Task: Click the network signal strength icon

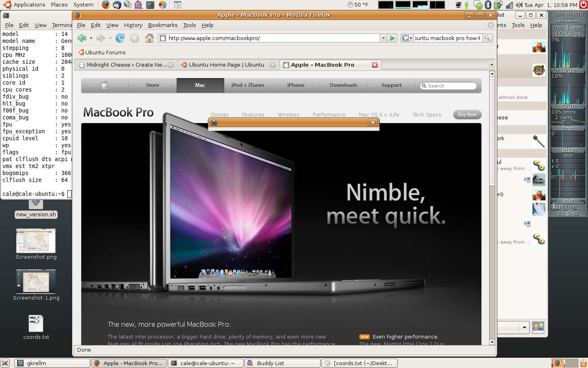Action: pyautogui.click(x=509, y=5)
